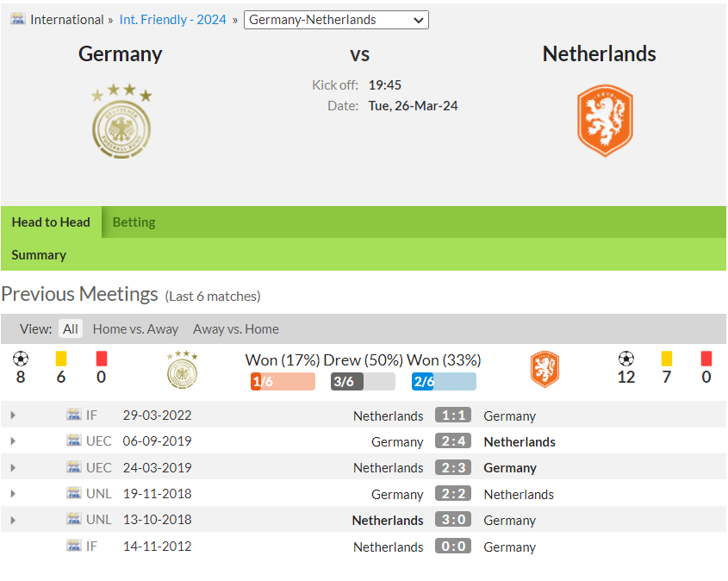Click Germany yellow card icon
Image resolution: width=728 pixels, height=581 pixels.
pyautogui.click(x=61, y=359)
